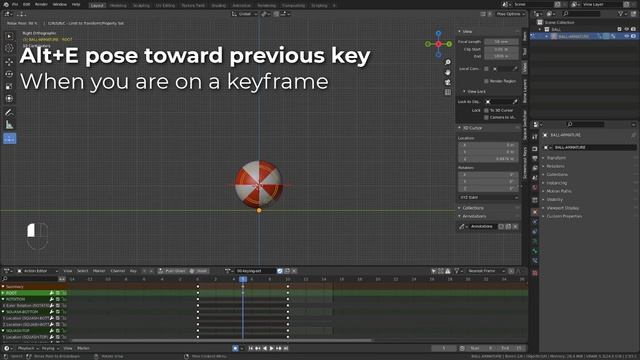Play animation forward
Screen dimensions: 640x360
(x=271, y=348)
